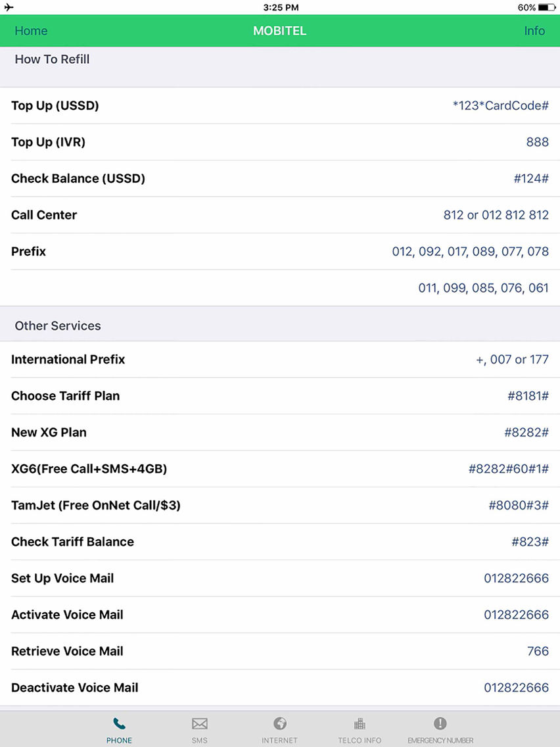Open the Info button in header

pyautogui.click(x=534, y=30)
